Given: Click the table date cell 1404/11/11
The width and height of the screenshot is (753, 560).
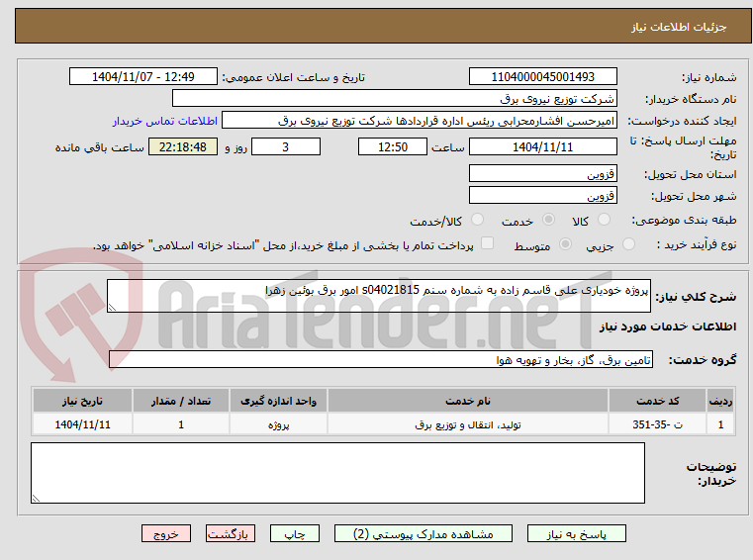Looking at the screenshot, I should (x=82, y=424).
